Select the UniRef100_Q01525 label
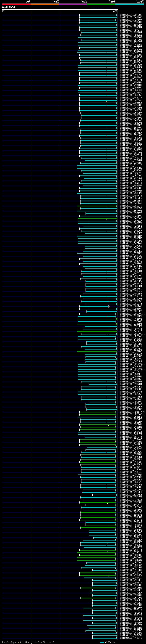Viewport: 146px width, 644px height. [131, 65]
